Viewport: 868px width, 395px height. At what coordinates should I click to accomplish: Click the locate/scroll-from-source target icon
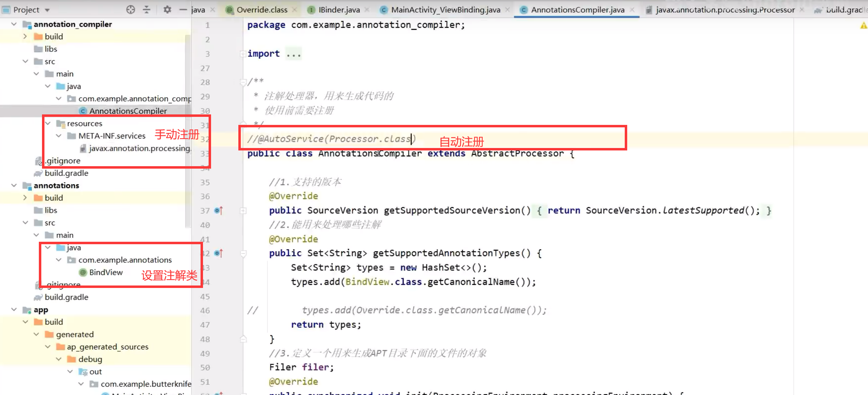pyautogui.click(x=131, y=10)
